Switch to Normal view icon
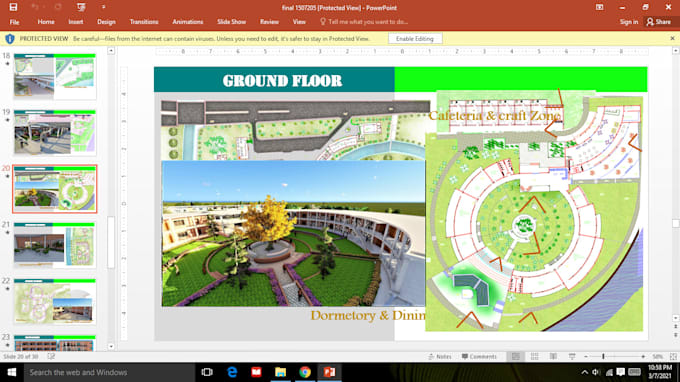The height and width of the screenshot is (382, 680). pyautogui.click(x=516, y=356)
